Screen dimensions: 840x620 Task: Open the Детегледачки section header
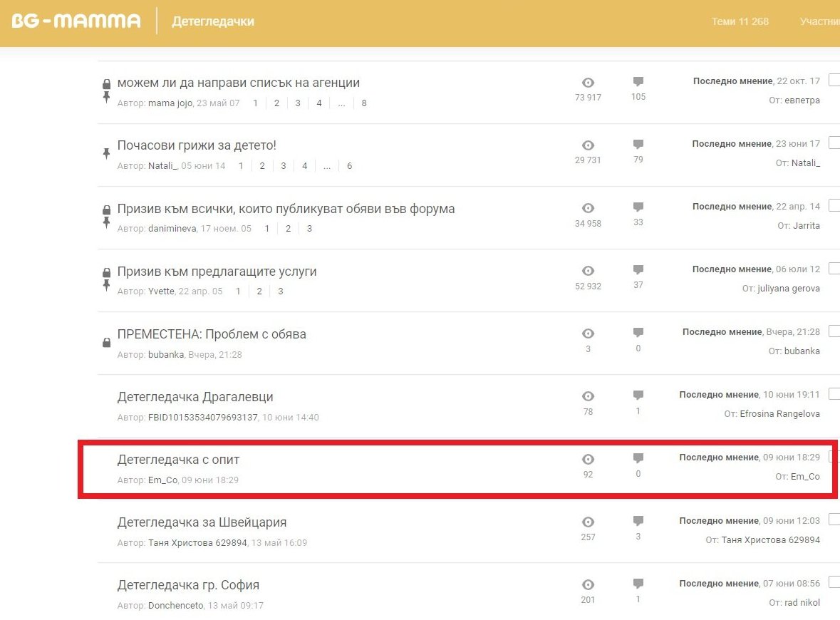[x=213, y=21]
